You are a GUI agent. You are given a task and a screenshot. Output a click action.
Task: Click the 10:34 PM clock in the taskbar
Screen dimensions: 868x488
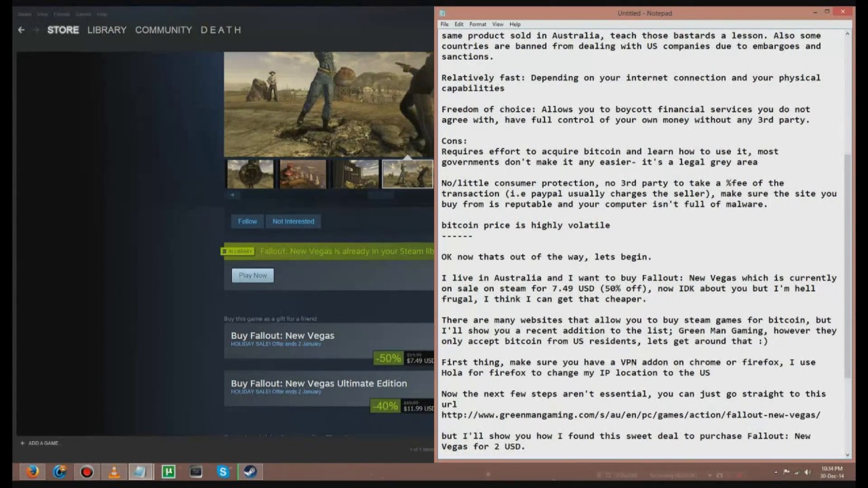pyautogui.click(x=831, y=468)
